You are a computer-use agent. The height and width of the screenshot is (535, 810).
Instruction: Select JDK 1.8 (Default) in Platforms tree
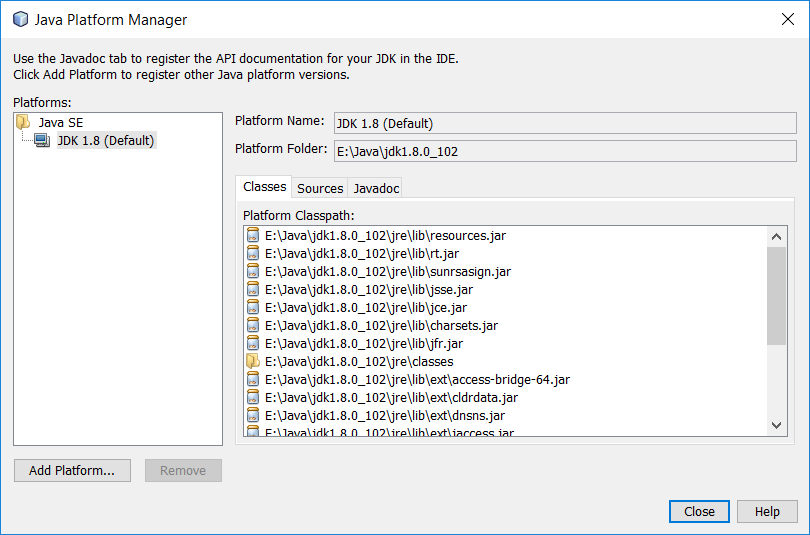click(x=106, y=140)
